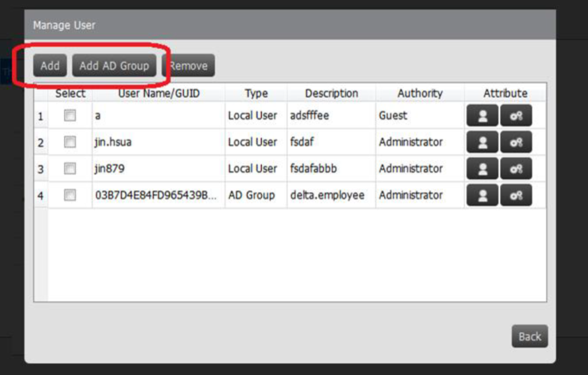Click the fsdafabbb description cell

pyautogui.click(x=331, y=168)
